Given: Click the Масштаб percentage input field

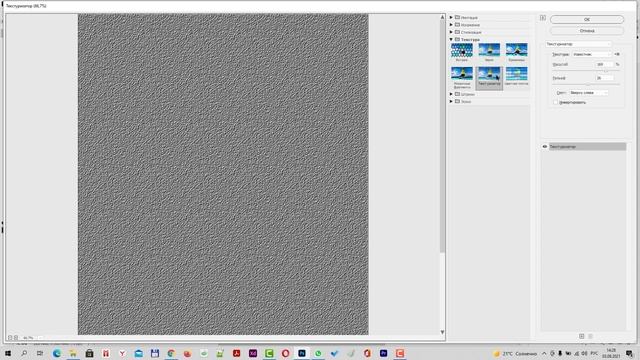Looking at the screenshot, I should click(604, 64).
